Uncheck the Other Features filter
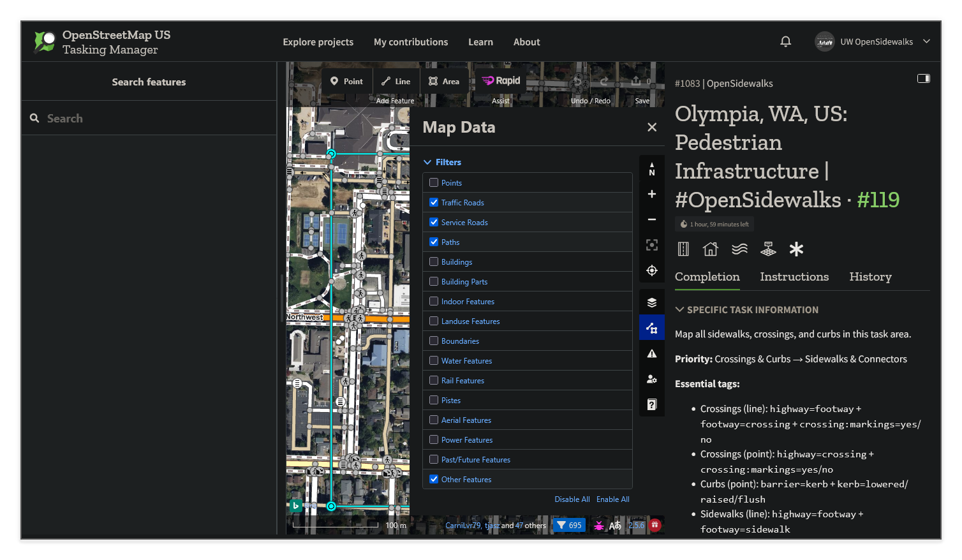The image size is (962, 560). 434,479
